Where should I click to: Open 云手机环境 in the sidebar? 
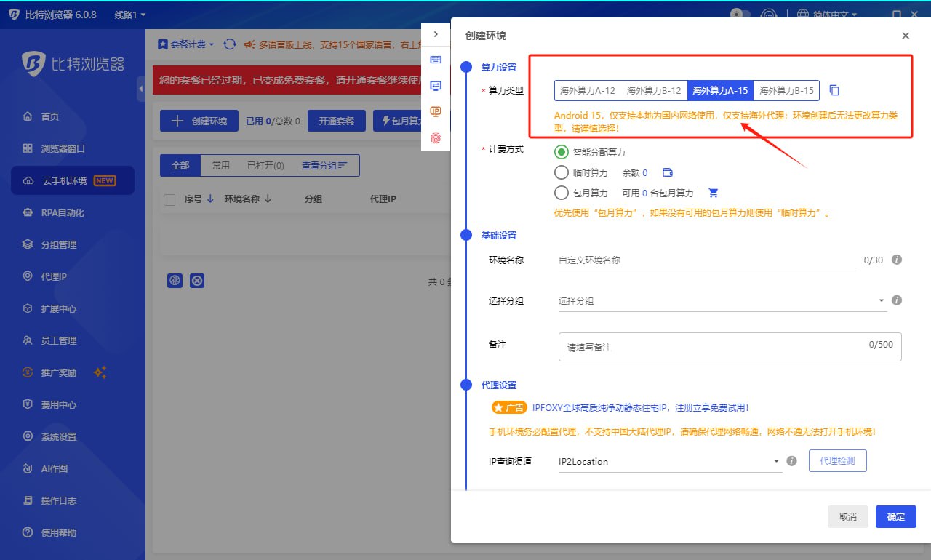73,180
